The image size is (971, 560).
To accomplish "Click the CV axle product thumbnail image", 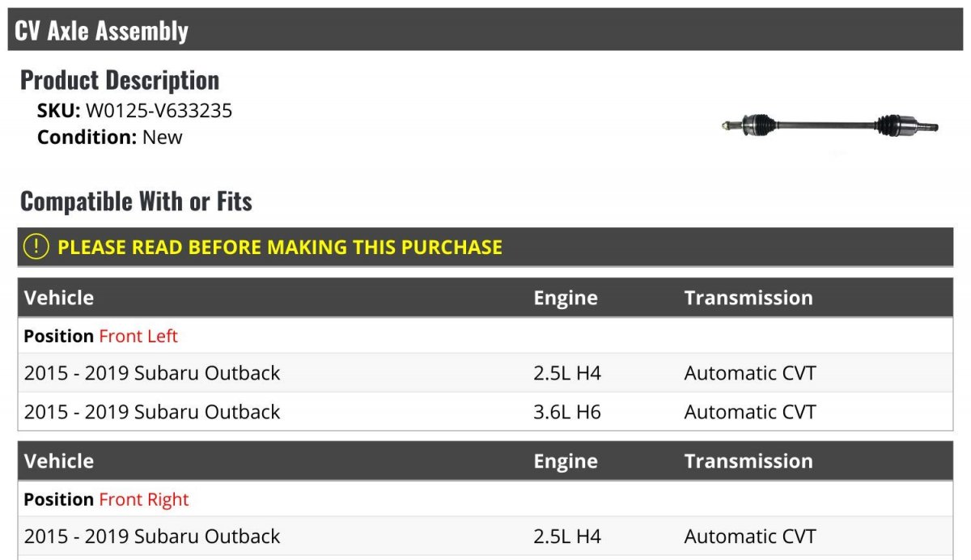I will click(830, 126).
